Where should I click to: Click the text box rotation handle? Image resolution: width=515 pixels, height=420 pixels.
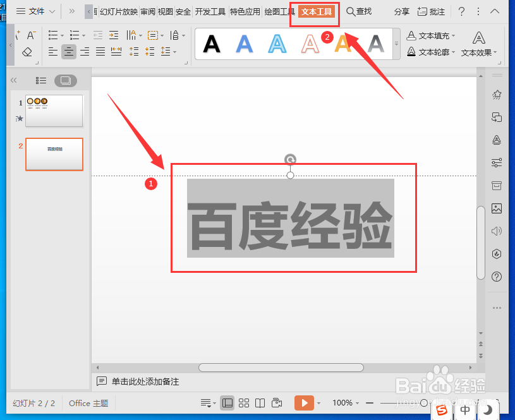pyautogui.click(x=290, y=160)
